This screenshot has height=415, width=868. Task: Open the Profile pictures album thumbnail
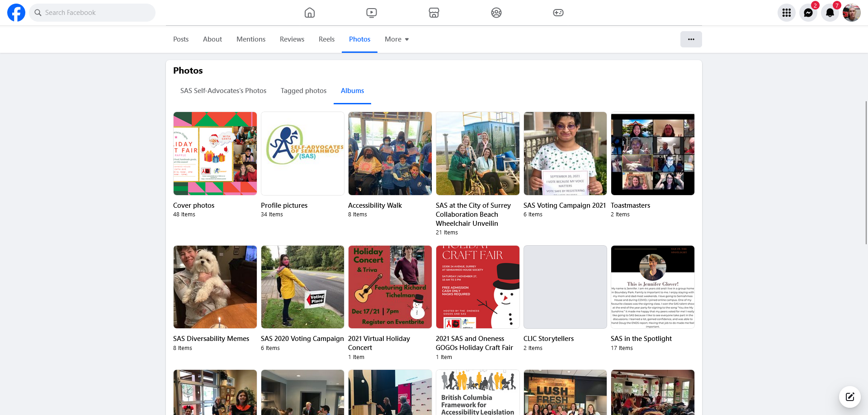pos(302,154)
